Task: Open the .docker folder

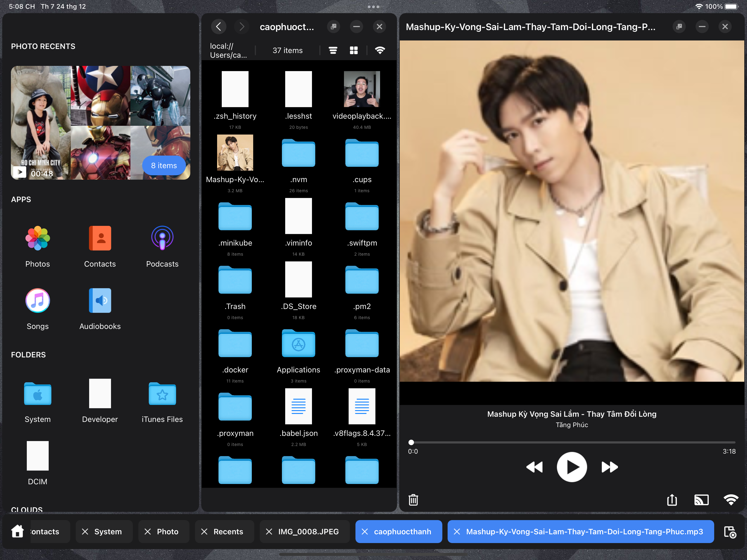Action: [x=235, y=343]
